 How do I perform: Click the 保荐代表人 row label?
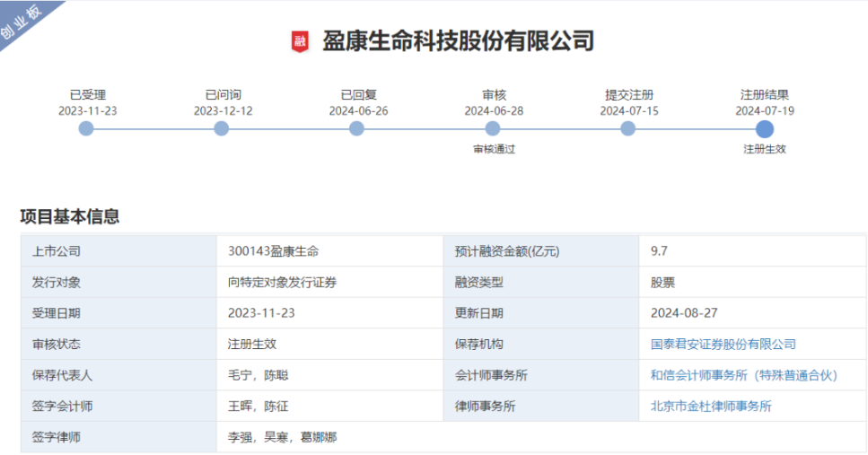click(63, 375)
